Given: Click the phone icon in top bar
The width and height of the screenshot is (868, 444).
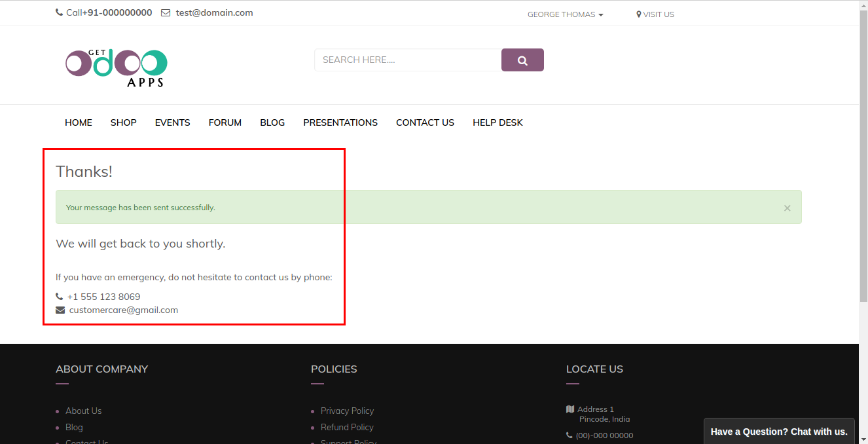Looking at the screenshot, I should tap(60, 13).
